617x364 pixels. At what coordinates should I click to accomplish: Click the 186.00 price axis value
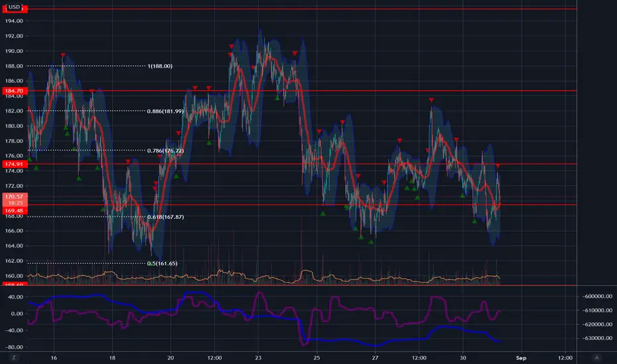coord(14,81)
